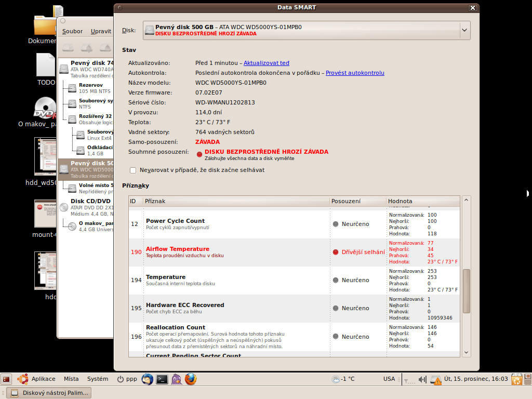The image size is (532, 399).
Task: Launch Firefox from the panel
Action: [191, 379]
